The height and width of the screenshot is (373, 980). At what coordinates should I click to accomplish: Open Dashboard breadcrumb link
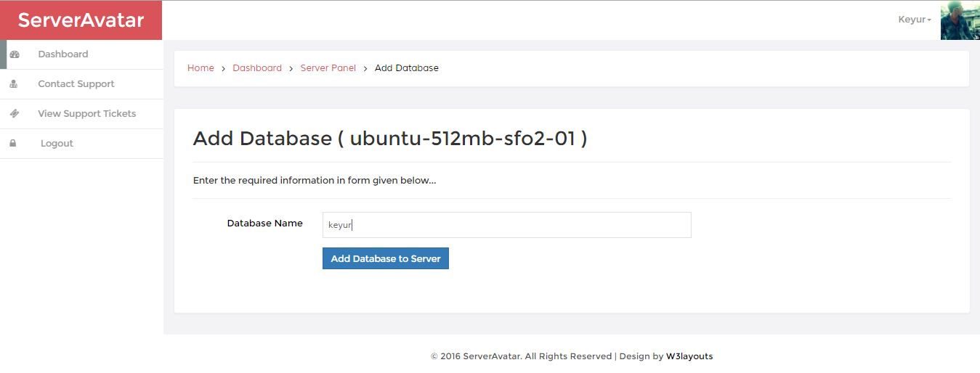[x=257, y=68]
